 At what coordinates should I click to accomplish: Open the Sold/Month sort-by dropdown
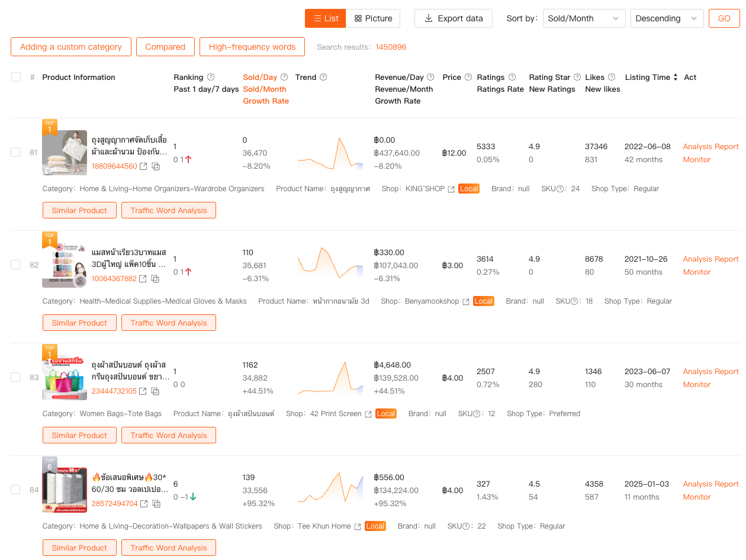tap(584, 18)
